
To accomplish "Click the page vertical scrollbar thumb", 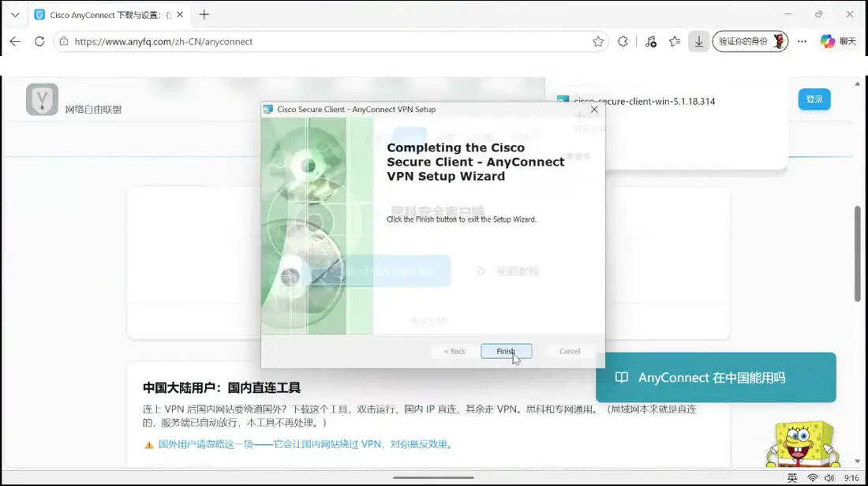I will click(x=857, y=254).
